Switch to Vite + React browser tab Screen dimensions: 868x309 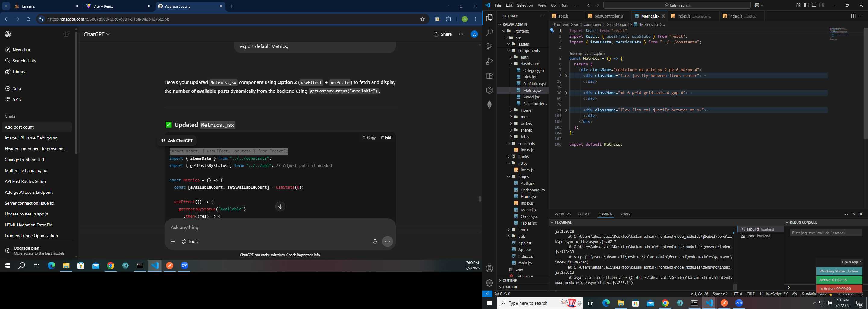tap(117, 6)
